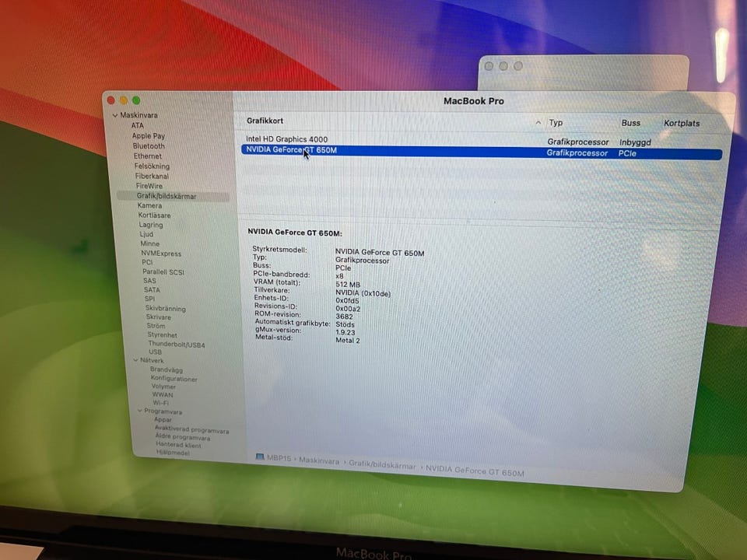Open the Ethernet sidebar entry

(x=148, y=156)
